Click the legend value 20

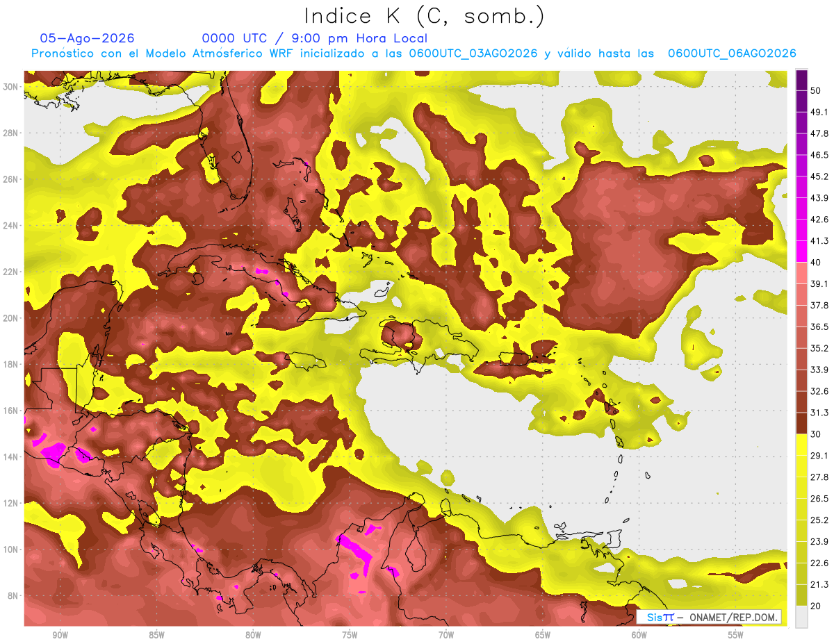click(815, 606)
